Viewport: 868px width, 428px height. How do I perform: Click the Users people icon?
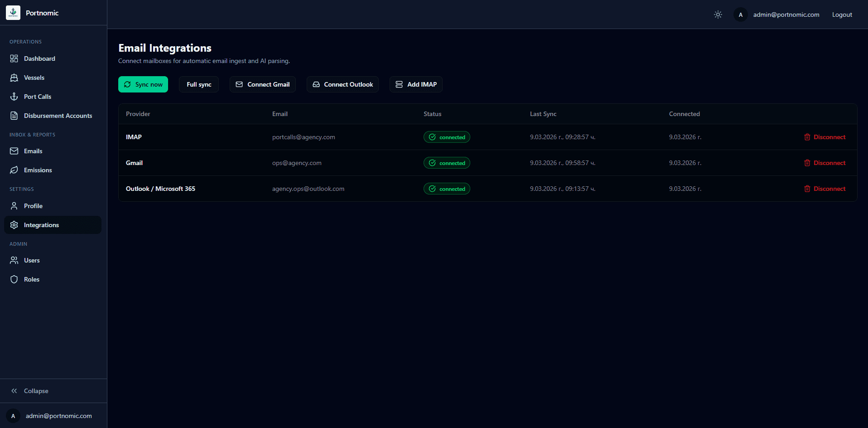point(14,260)
